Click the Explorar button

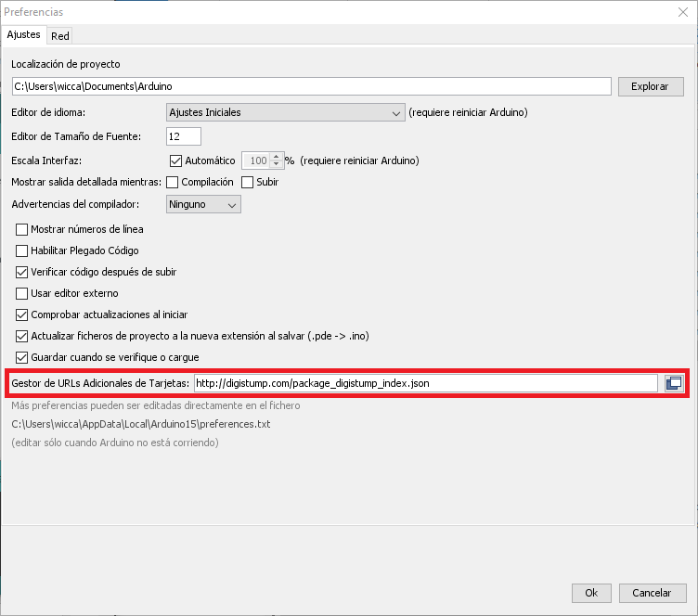coord(650,86)
